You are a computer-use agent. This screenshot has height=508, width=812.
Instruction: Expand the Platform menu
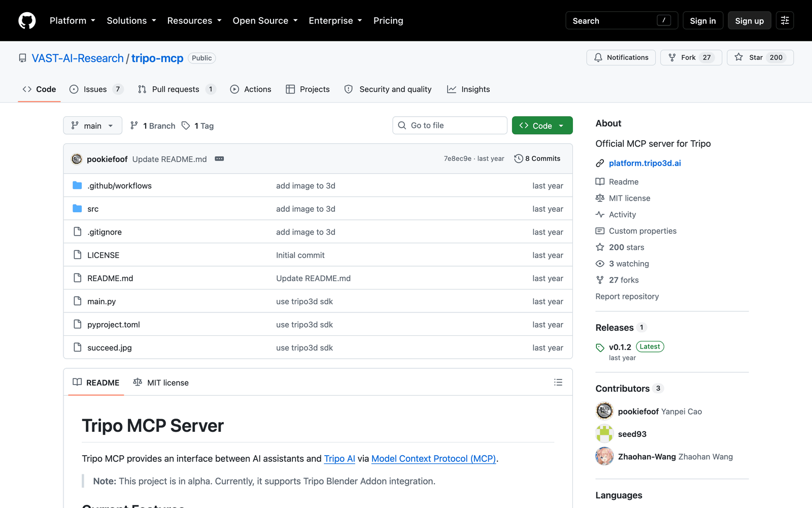tap(73, 21)
